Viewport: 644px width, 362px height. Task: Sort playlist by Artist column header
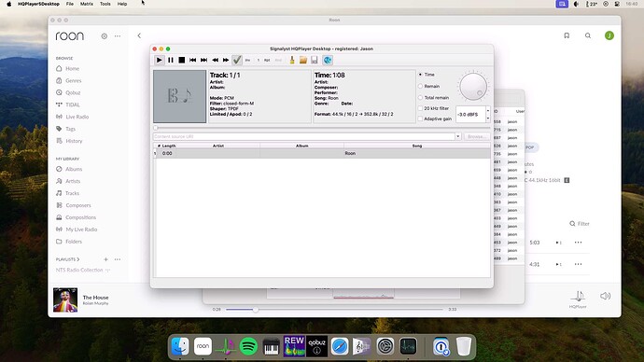tap(218, 146)
